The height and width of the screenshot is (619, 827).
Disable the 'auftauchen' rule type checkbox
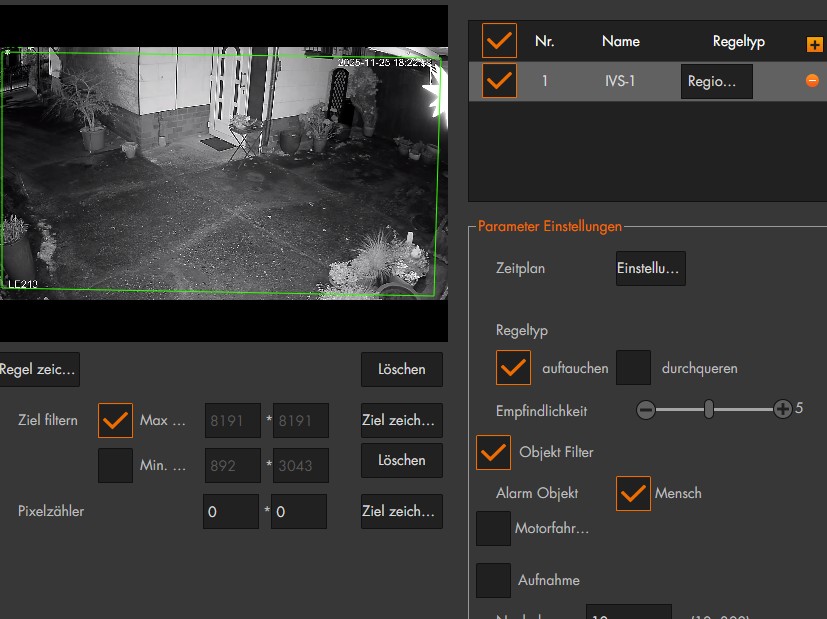(x=513, y=368)
